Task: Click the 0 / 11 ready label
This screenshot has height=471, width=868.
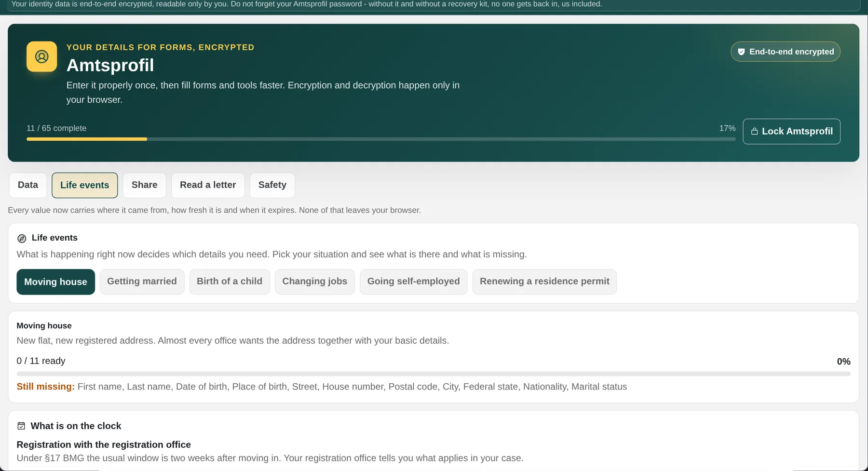Action: pos(41,361)
